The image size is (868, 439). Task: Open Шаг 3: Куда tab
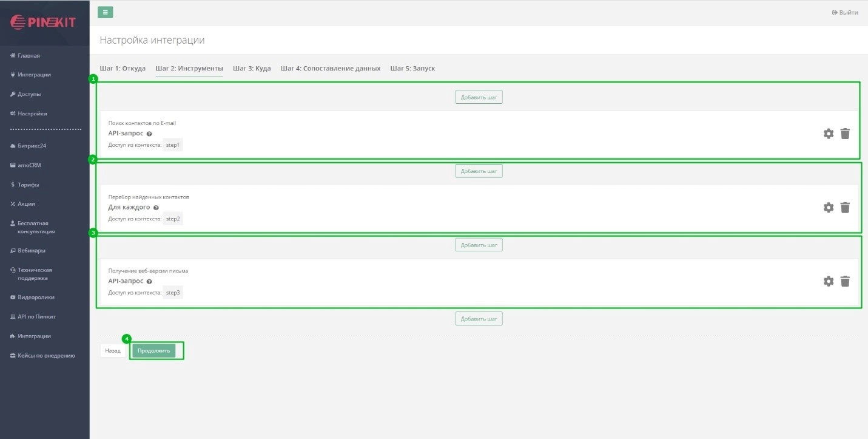(x=252, y=69)
